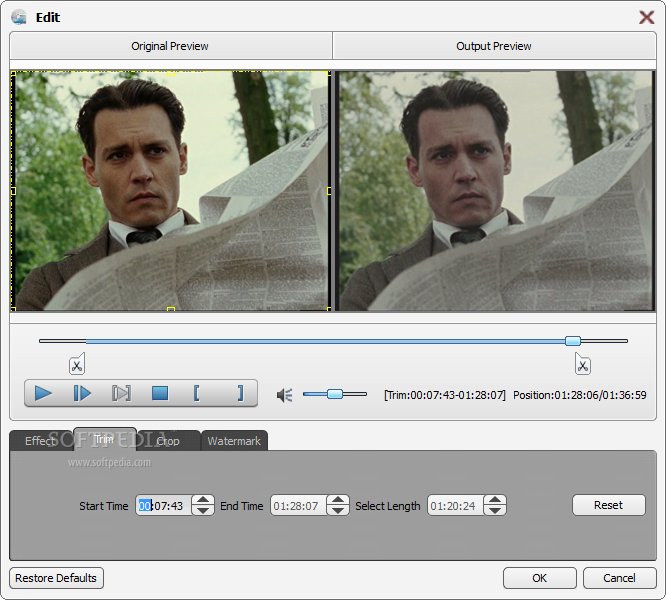Close the Edit dialog with red X

tap(646, 17)
